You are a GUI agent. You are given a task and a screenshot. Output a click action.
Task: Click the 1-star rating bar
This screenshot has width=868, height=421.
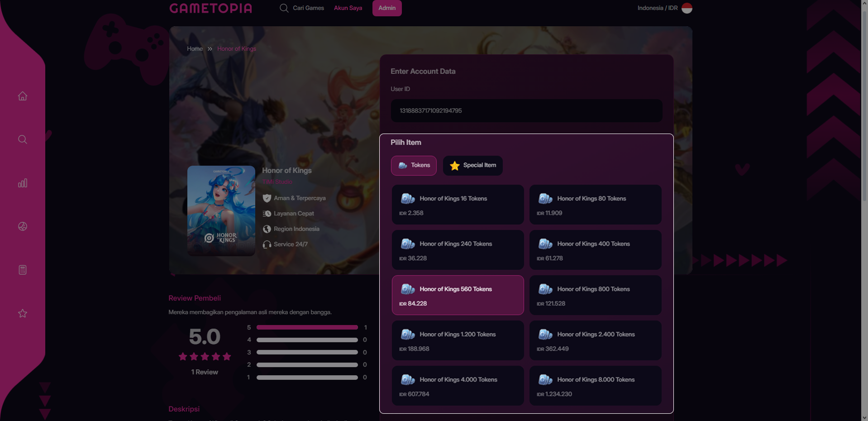click(307, 378)
